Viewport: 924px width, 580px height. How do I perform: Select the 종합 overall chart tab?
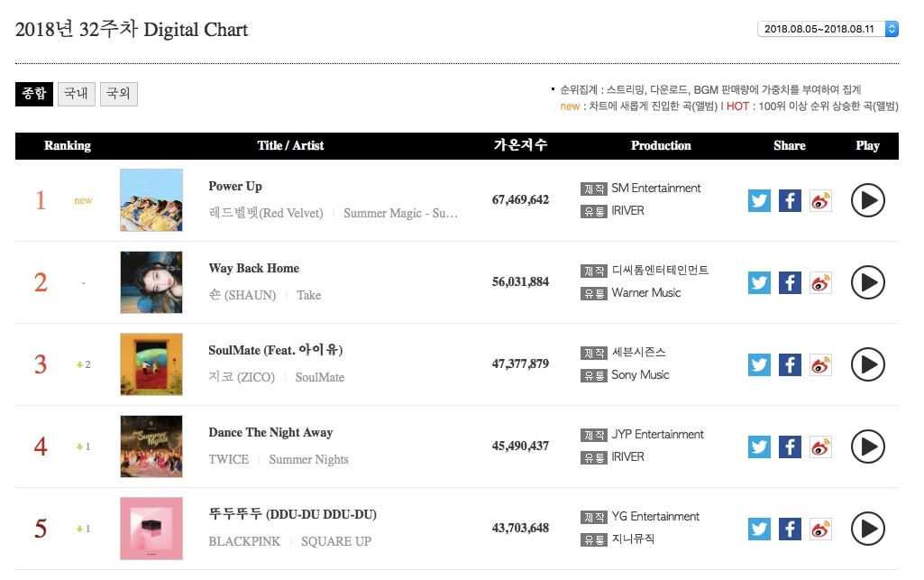click(x=34, y=94)
